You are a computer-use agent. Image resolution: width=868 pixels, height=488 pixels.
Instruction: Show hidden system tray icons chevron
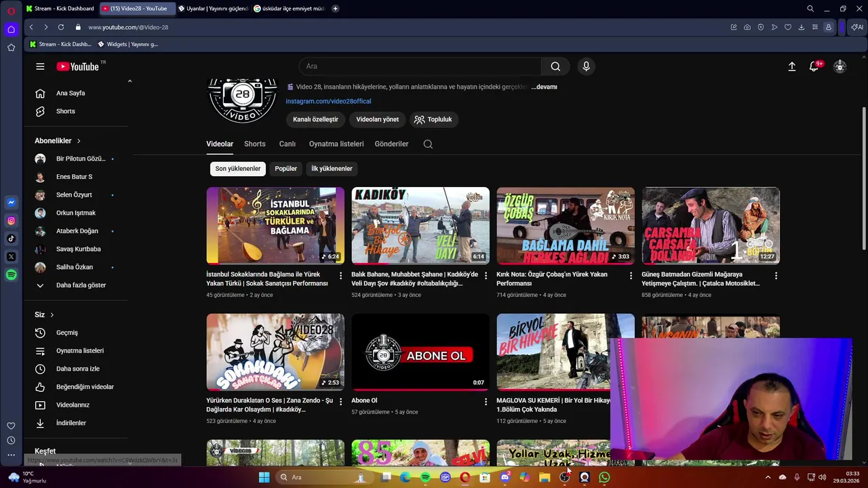coord(768,477)
